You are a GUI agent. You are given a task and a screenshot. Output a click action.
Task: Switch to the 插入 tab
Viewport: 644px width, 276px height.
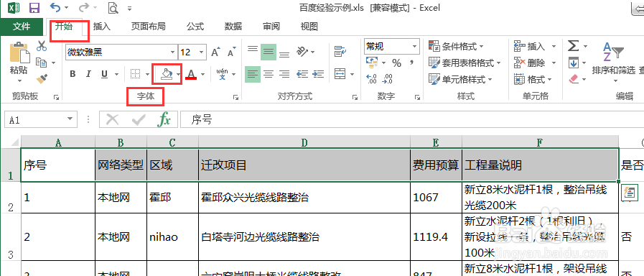click(x=102, y=27)
